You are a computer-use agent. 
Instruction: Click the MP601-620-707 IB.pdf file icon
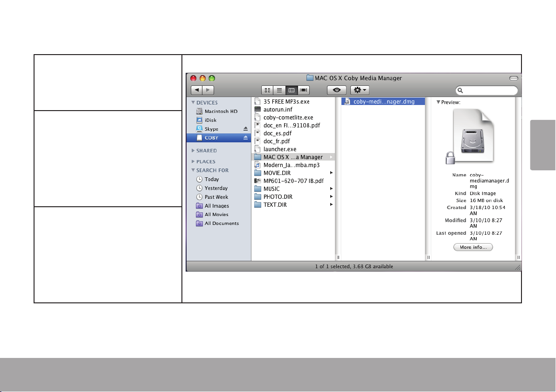coord(258,181)
